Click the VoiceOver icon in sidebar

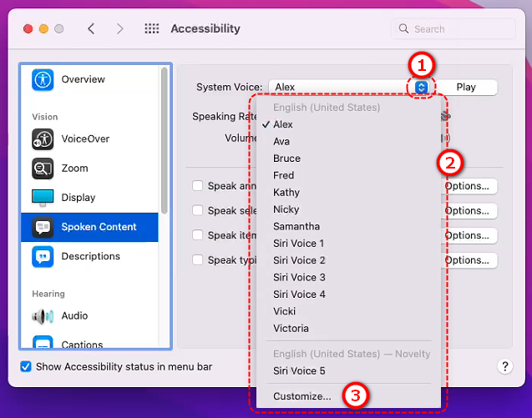43,139
